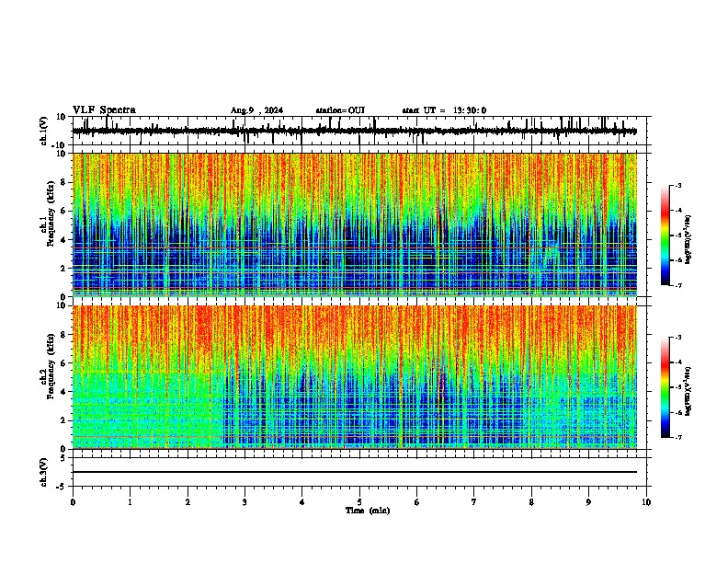Click the ch.1 voltage waveform trace
This screenshot has height=563, width=728.
[354, 131]
